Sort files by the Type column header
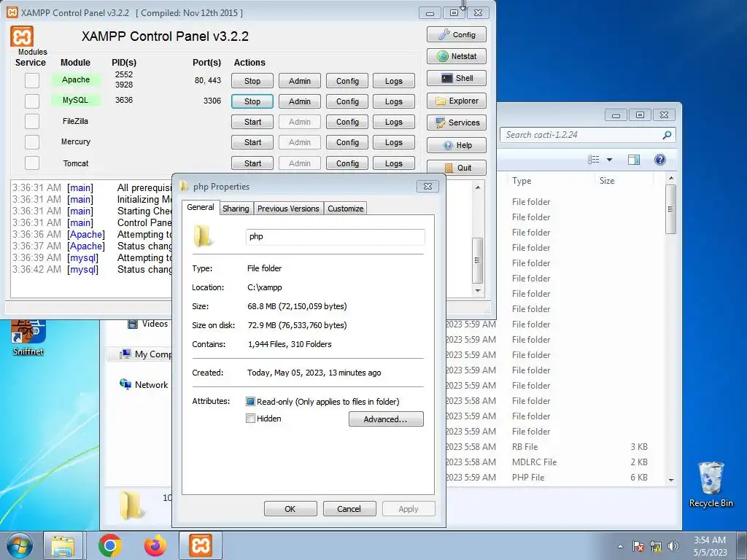The image size is (747, 560). tap(522, 181)
